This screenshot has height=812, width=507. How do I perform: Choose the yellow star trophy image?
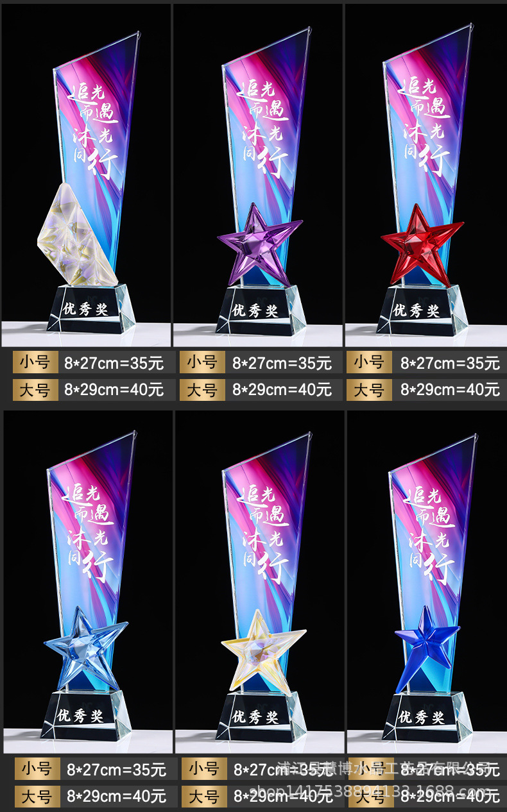point(261,582)
